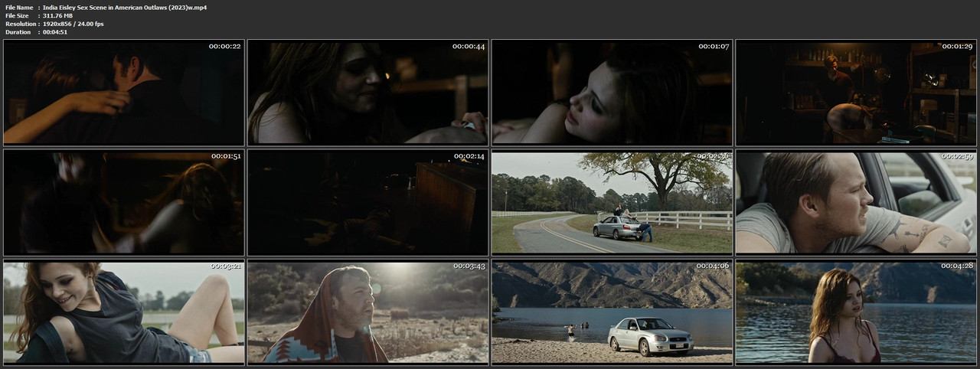This screenshot has height=369, width=980.
Task: Pick the thumbnail stamped 00:03:21
Action: 123,312
